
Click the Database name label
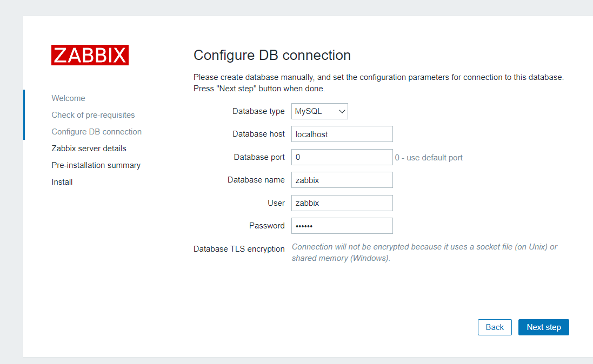tap(256, 179)
